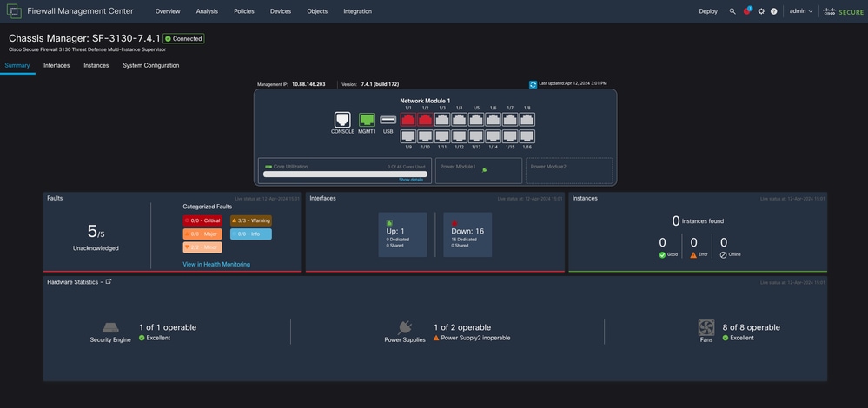Click the Firewall Management Center logo icon
This screenshot has width=868, height=408.
pyautogui.click(x=14, y=11)
